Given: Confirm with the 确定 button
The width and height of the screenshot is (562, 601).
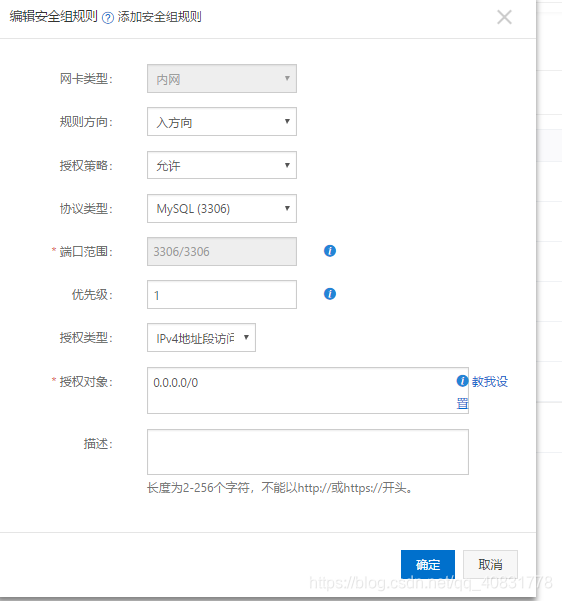Looking at the screenshot, I should [x=428, y=564].
